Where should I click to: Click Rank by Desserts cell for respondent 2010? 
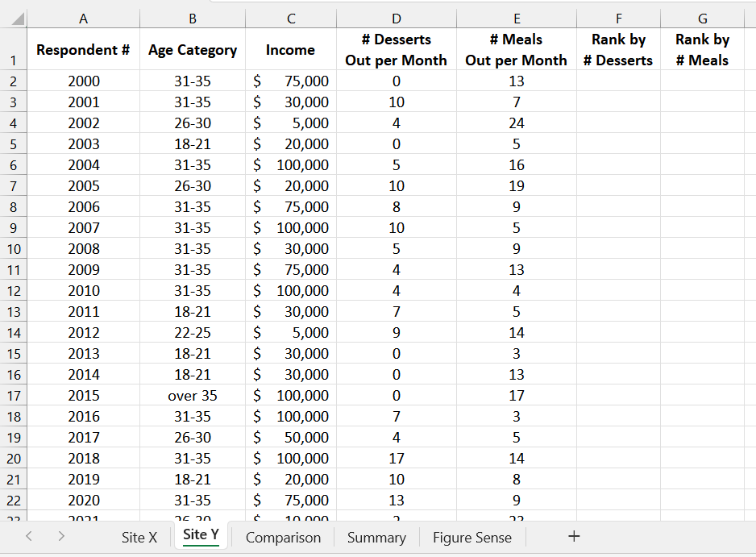click(x=619, y=291)
